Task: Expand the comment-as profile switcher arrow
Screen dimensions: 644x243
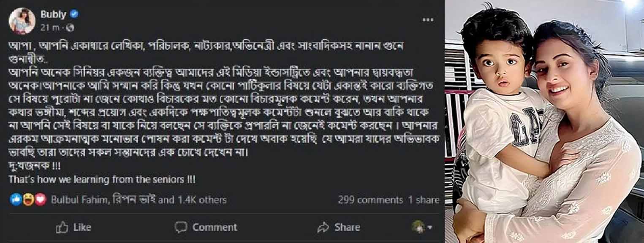Action: coord(430,227)
